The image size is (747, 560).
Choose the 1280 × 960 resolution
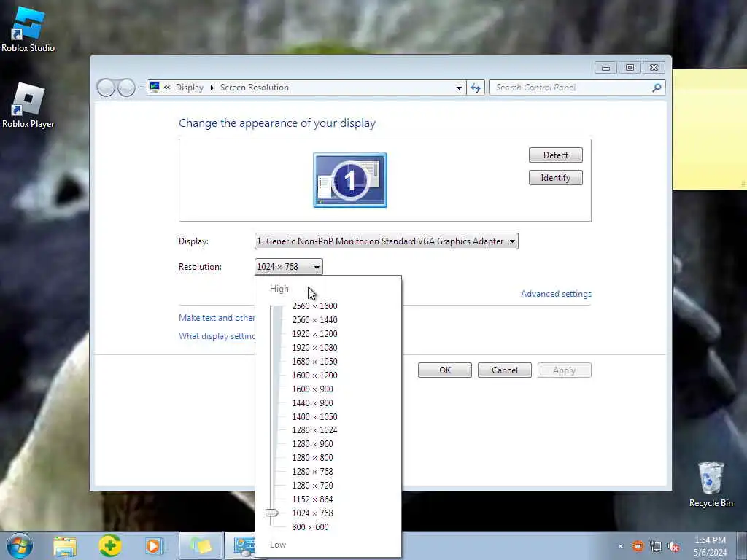pyautogui.click(x=312, y=444)
